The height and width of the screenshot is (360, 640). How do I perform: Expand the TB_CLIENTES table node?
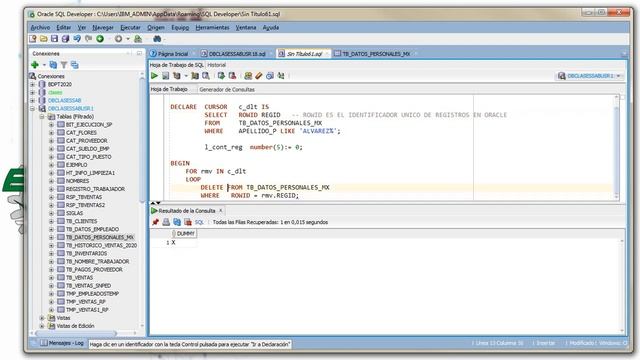51,221
